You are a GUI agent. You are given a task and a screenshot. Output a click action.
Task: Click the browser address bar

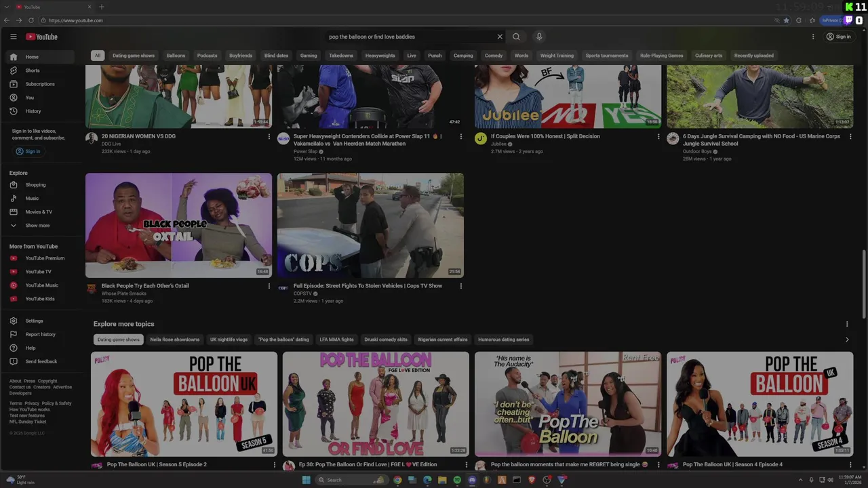(x=407, y=20)
